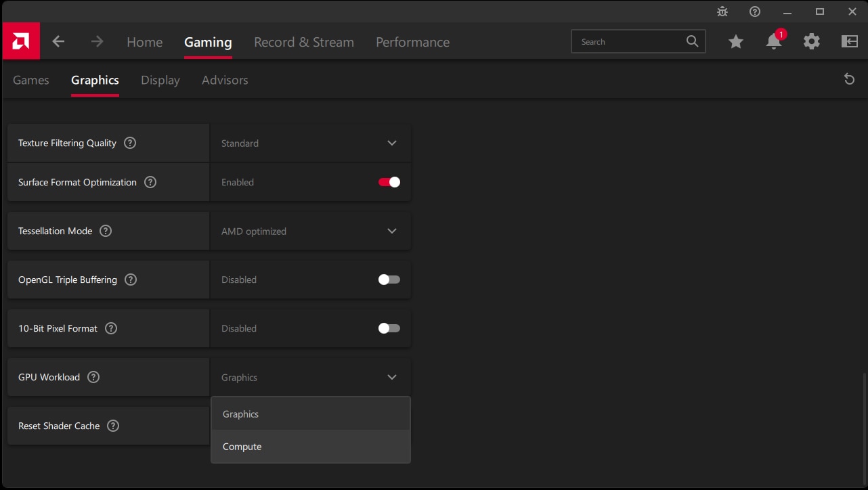Image resolution: width=868 pixels, height=490 pixels.
Task: Open the Record & Stream tab
Action: (x=304, y=42)
